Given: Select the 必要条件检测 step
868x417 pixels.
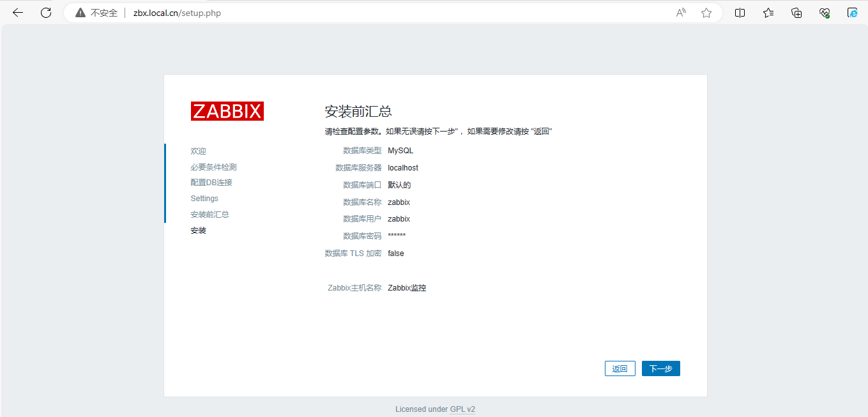Looking at the screenshot, I should (x=213, y=167).
